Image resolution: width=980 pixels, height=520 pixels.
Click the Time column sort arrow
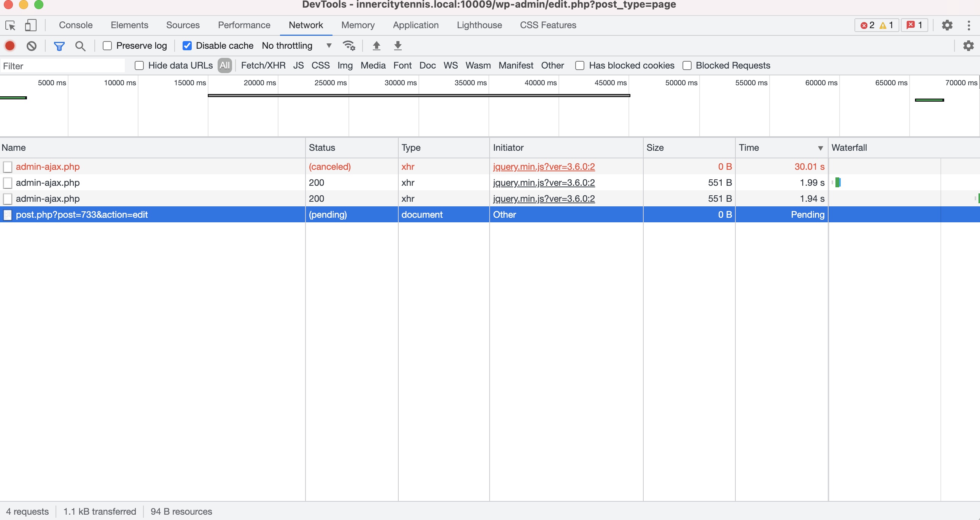point(820,148)
